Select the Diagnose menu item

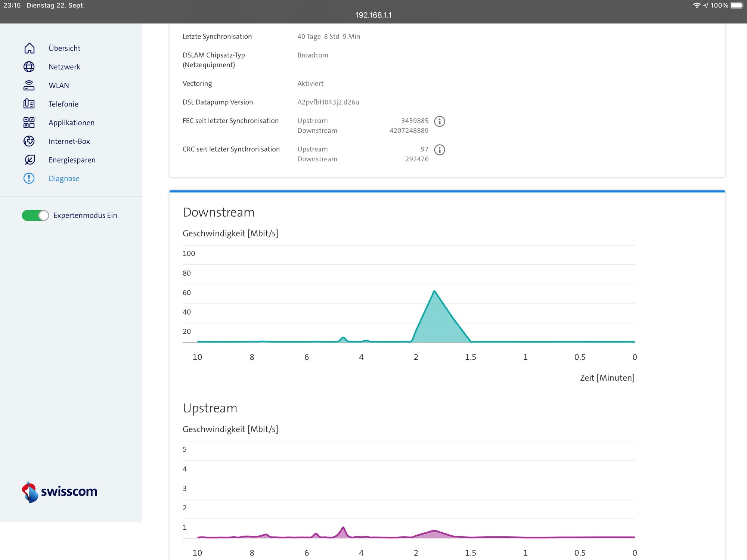coord(64,179)
